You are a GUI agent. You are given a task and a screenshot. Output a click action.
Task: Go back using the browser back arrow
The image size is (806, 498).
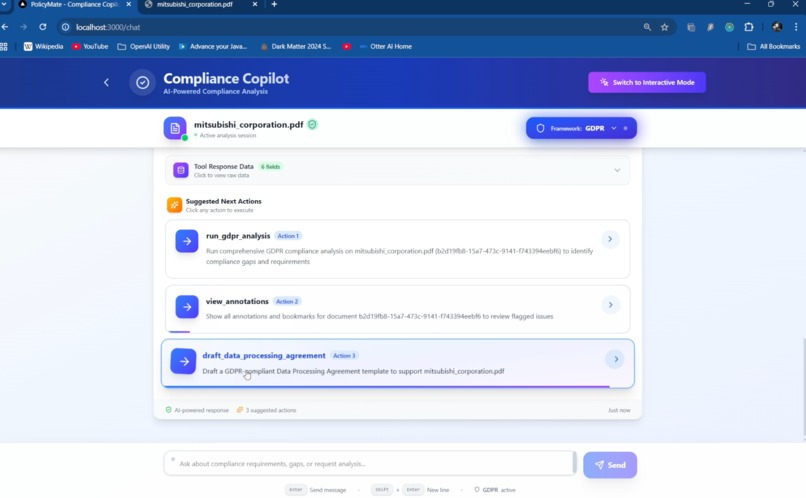point(5,27)
